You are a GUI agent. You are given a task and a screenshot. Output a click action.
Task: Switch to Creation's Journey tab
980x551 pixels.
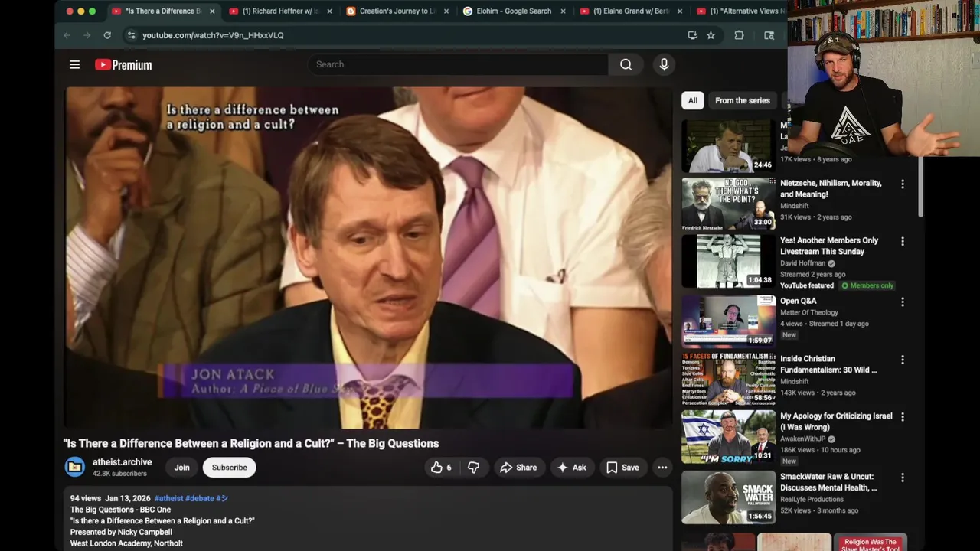click(x=396, y=11)
